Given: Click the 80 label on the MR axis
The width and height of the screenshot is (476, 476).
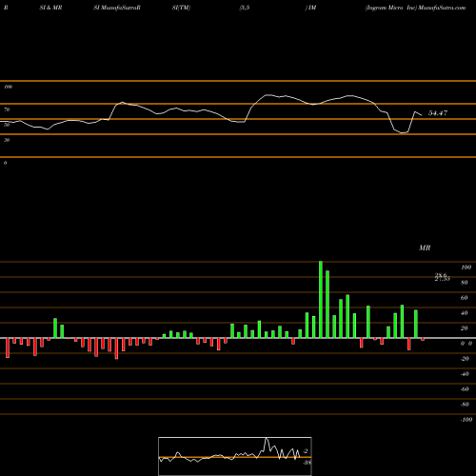Looking at the screenshot, I should (x=465, y=283).
